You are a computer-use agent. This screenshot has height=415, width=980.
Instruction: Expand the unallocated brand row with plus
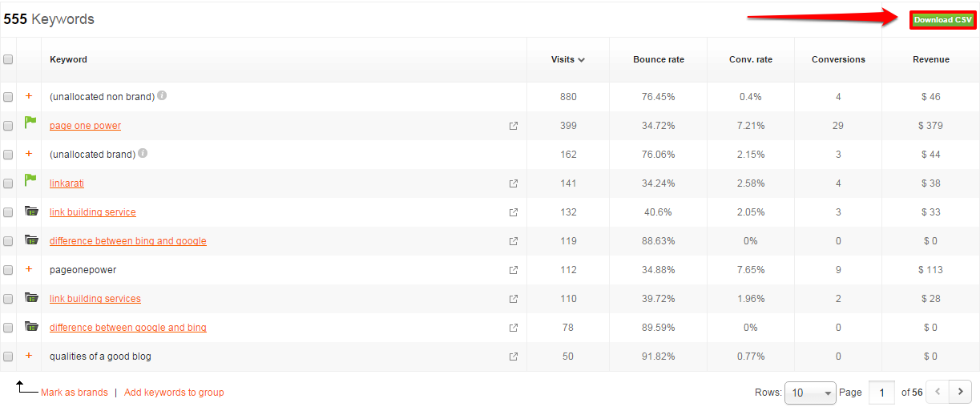(x=29, y=154)
